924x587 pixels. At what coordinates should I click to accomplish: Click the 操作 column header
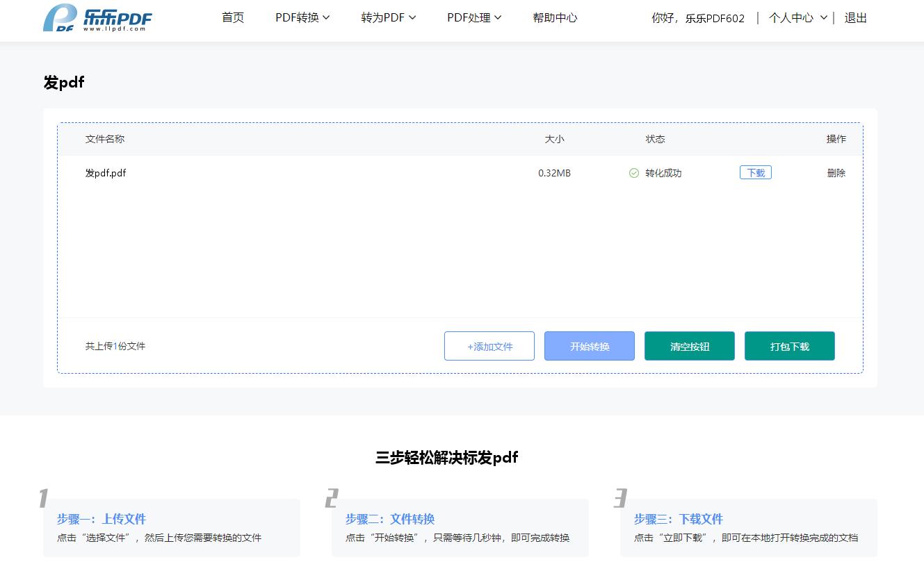point(836,139)
